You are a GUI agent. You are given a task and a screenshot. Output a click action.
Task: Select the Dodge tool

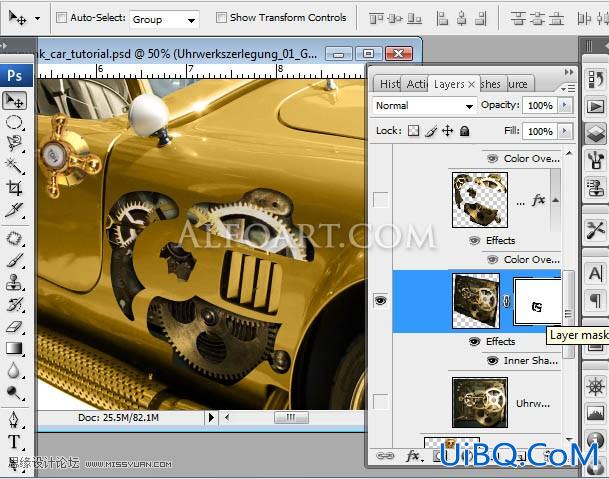pos(14,393)
